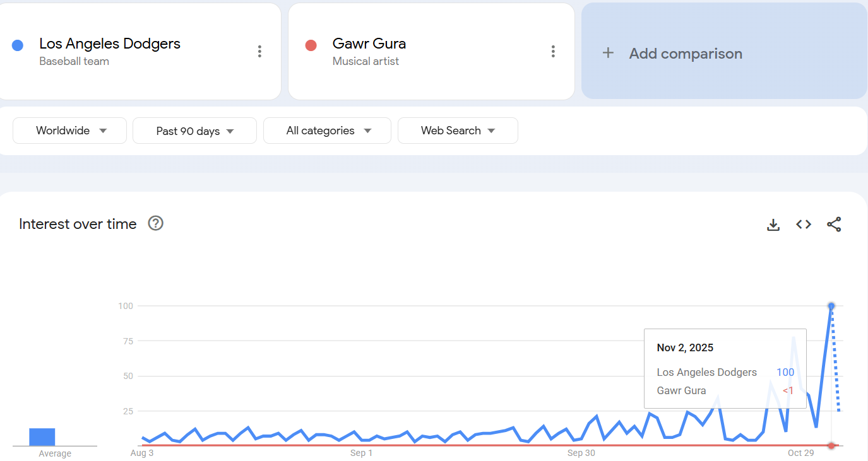868x461 pixels.
Task: Edit the Los Angeles Dodgers search term
Action: pos(110,44)
